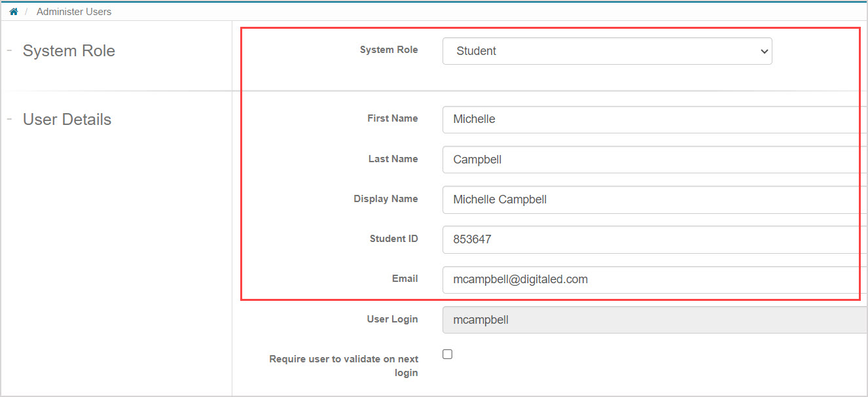This screenshot has height=397, width=868.
Task: Click the grayed-out User Login field
Action: tap(589, 320)
